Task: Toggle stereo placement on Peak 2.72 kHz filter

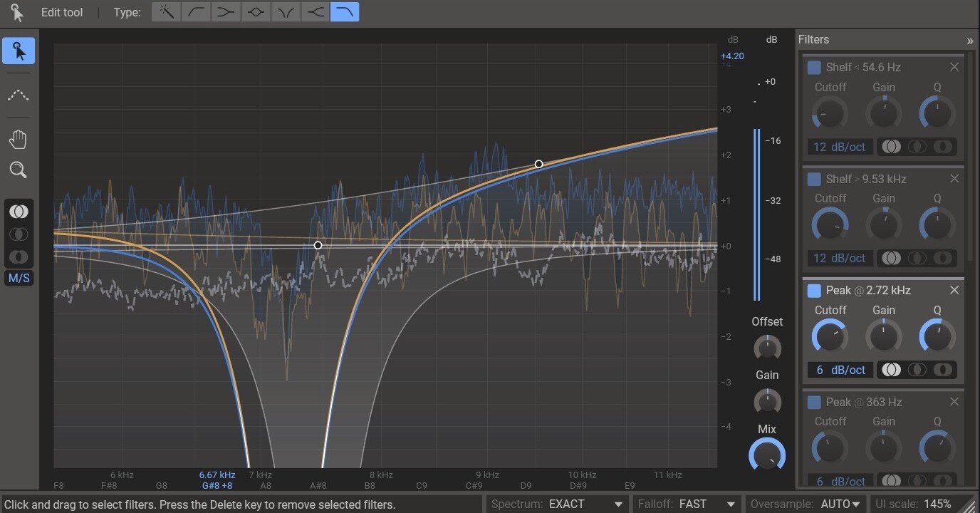Action: coord(891,369)
